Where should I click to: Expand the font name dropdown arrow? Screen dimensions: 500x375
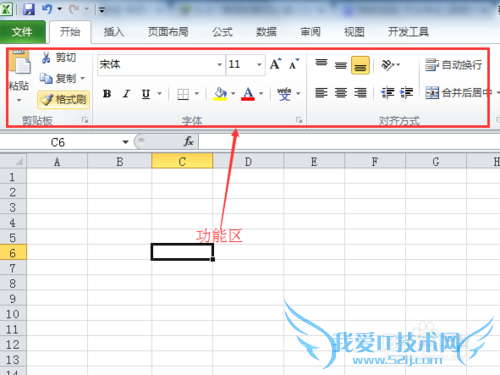pos(219,64)
